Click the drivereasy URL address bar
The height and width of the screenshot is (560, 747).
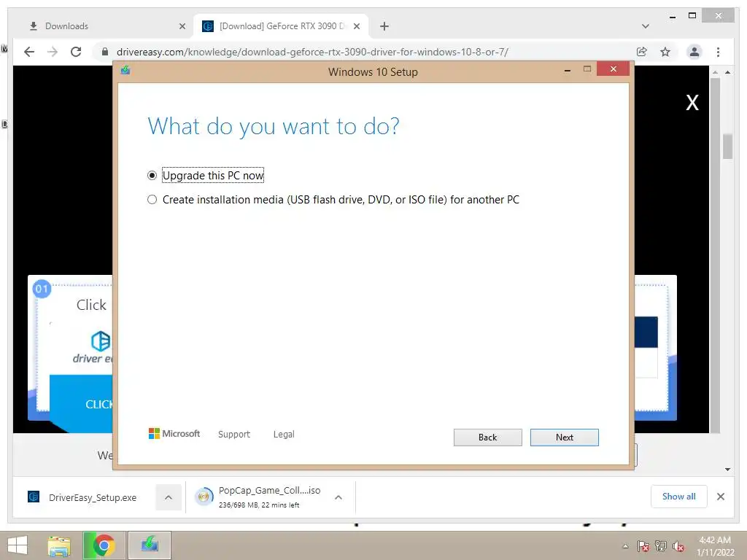point(312,52)
